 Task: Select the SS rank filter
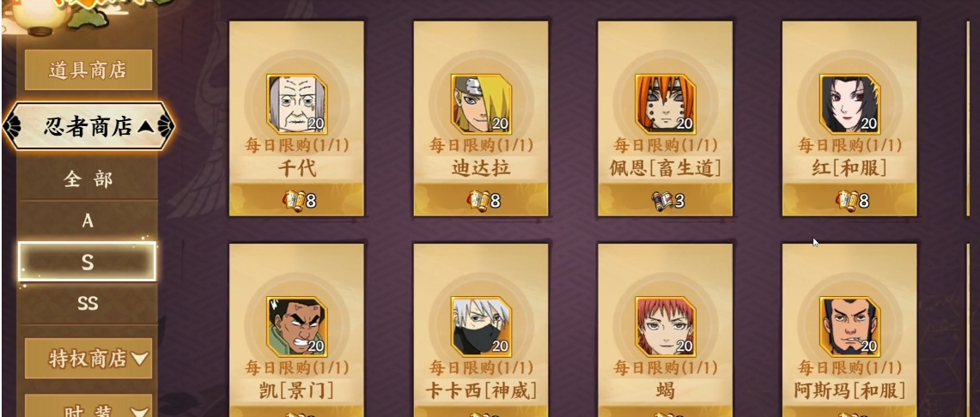[88, 304]
